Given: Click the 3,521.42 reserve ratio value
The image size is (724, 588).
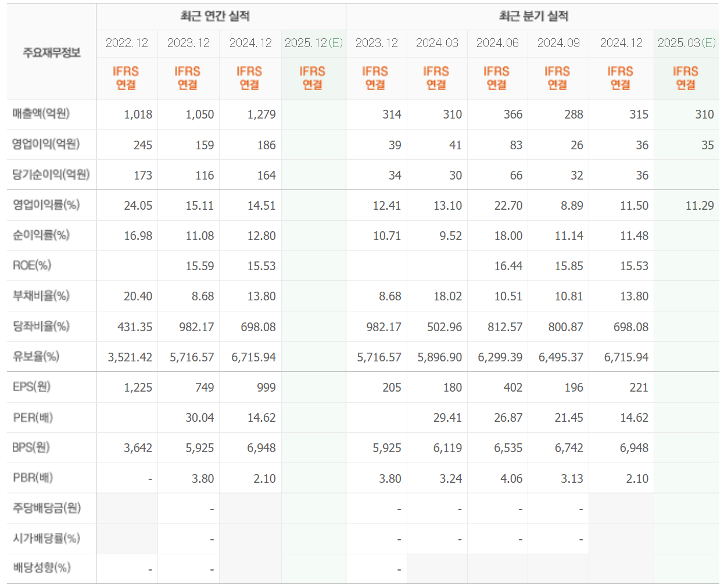Looking at the screenshot, I should coord(130,357).
